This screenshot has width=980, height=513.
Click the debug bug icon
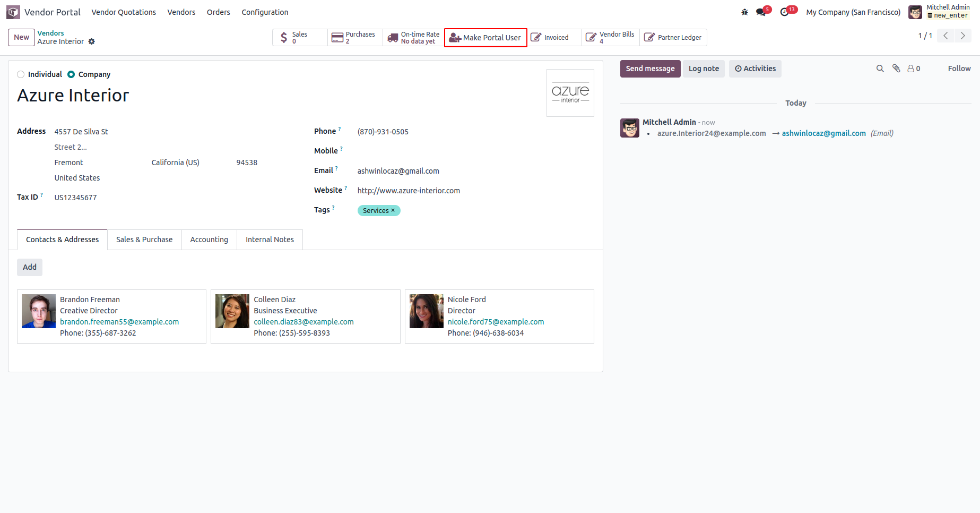coord(744,12)
